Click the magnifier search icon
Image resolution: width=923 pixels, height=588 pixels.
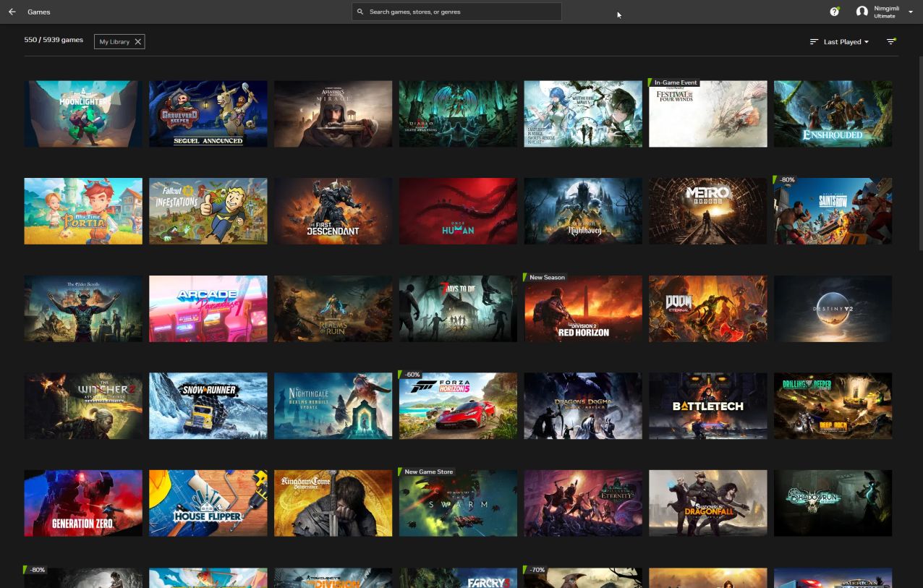pyautogui.click(x=360, y=12)
